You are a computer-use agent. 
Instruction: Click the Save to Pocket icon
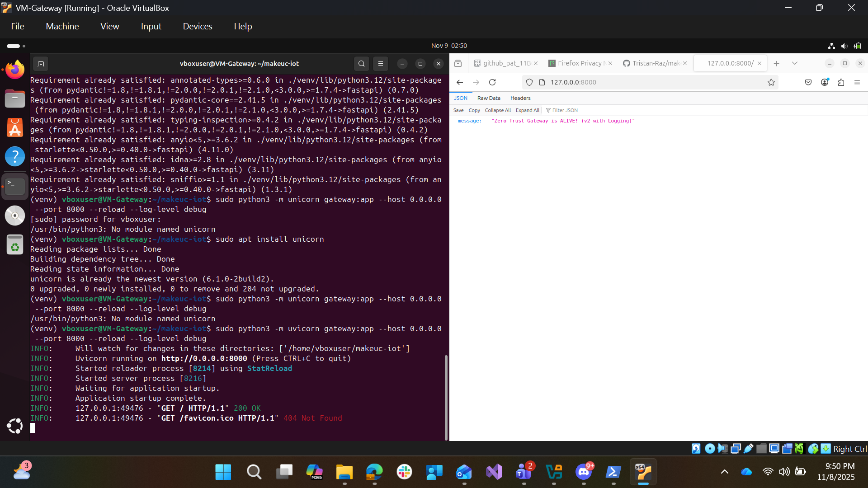click(808, 82)
